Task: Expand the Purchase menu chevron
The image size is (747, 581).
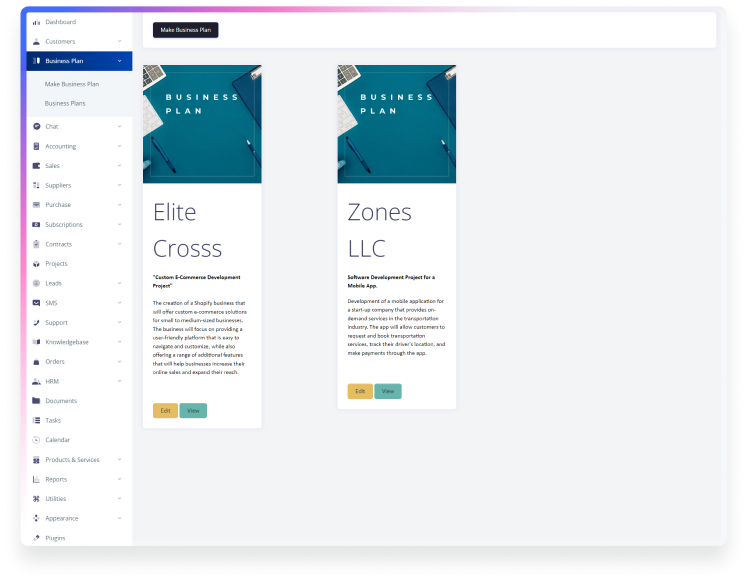Action: [x=120, y=205]
